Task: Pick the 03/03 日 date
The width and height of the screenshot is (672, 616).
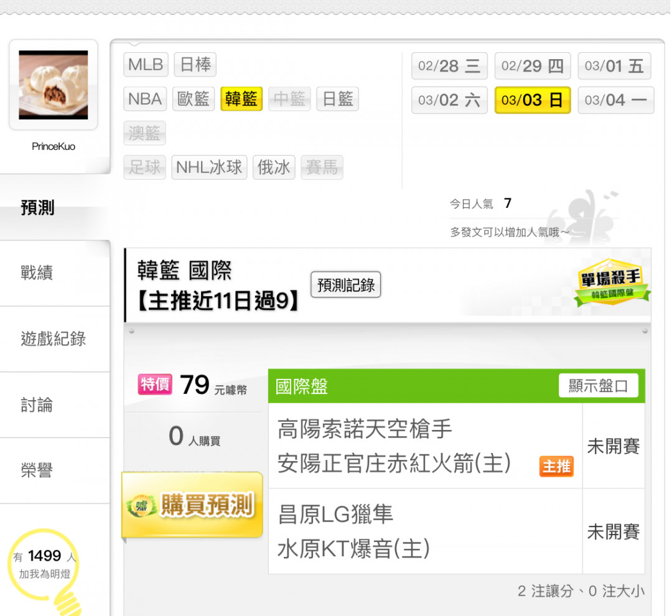Action: pos(532,100)
